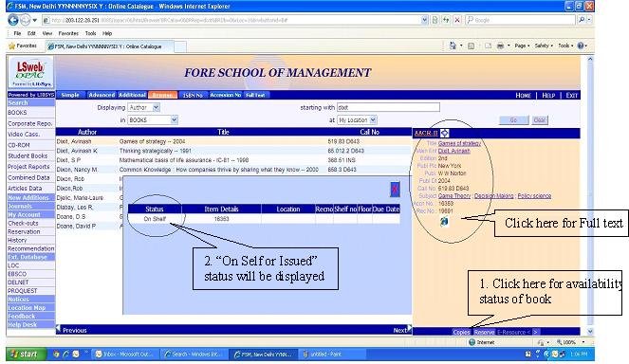Open the BOOKS collection dropdown
Image resolution: width=629 pixels, height=364 pixels.
click(x=174, y=119)
